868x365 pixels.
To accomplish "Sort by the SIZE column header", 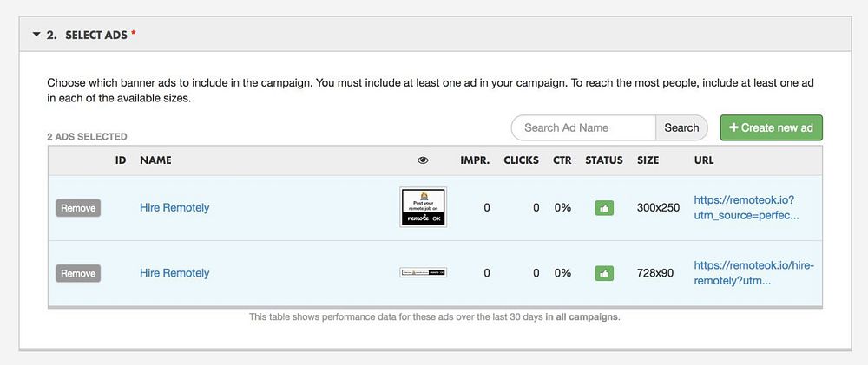I will tap(648, 160).
